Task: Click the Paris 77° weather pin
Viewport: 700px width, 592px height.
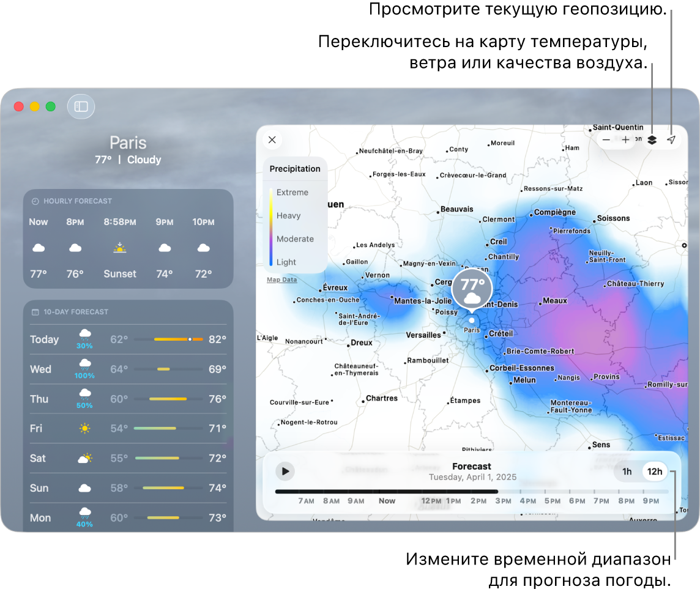Action: point(472,288)
